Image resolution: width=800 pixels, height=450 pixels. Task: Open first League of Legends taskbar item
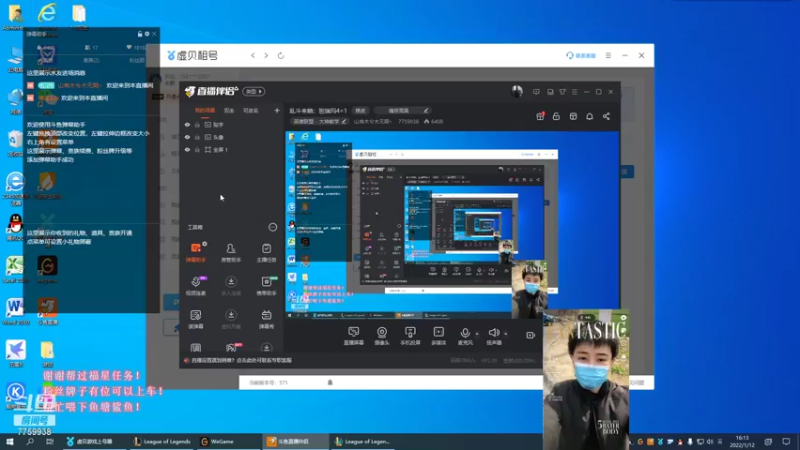(163, 441)
